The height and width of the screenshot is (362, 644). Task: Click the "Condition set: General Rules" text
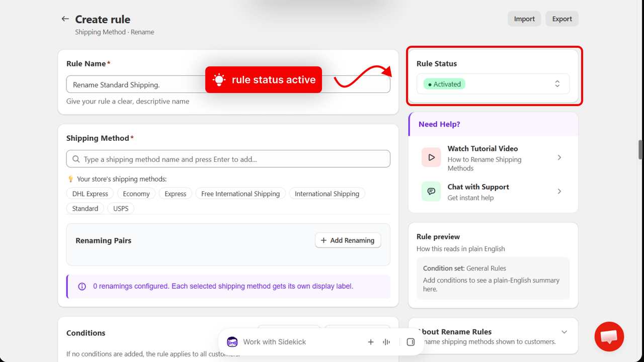(464, 268)
